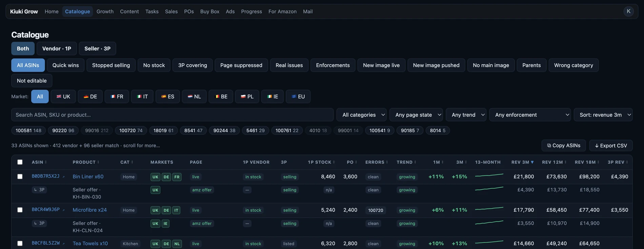Image resolution: width=644 pixels, height=249 pixels.
Task: Sort by the ASIN column arrows
Action: click(46, 162)
